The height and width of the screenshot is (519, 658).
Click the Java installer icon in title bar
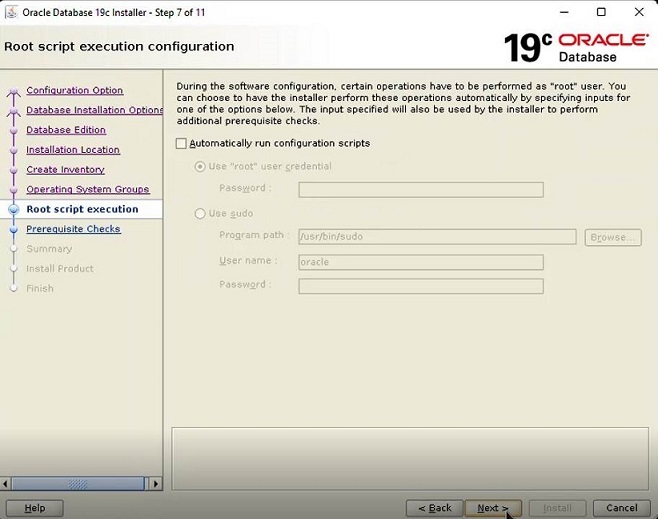(11, 12)
